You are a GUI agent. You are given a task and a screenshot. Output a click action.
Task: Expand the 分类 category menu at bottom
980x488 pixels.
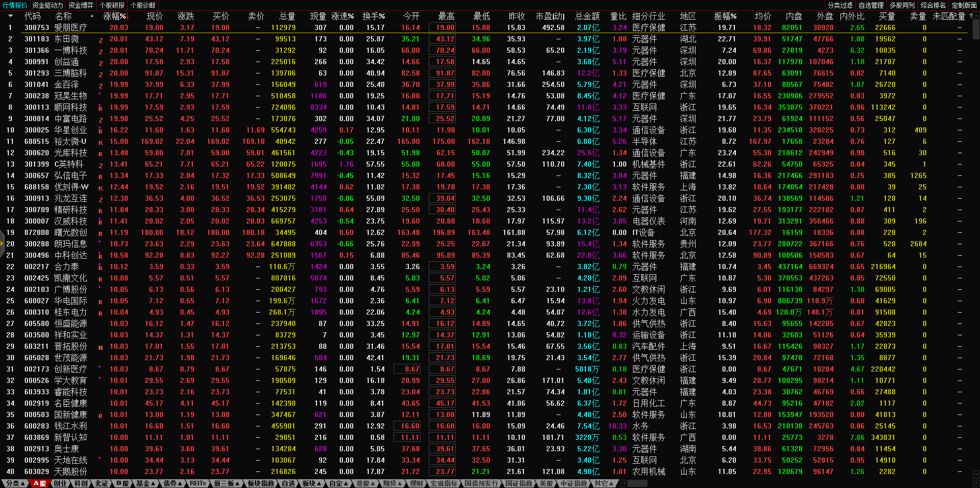click(x=16, y=483)
